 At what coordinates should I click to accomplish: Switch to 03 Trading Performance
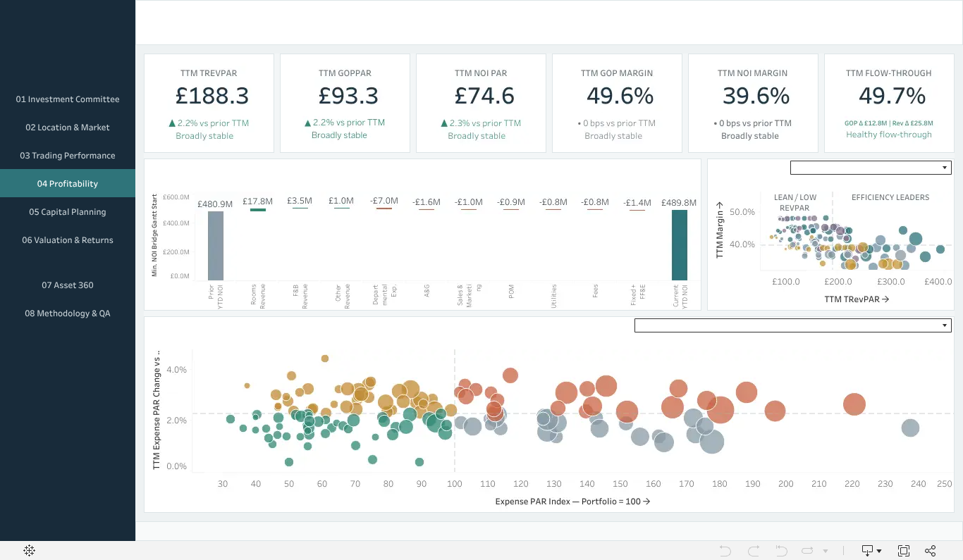click(68, 156)
